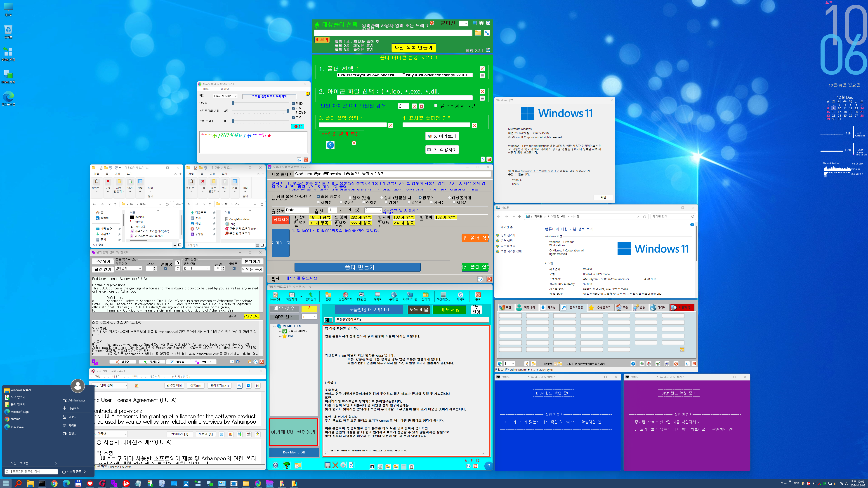Open Chrome from the Windows taskbar
This screenshot has width=868, height=488.
click(x=54, y=483)
